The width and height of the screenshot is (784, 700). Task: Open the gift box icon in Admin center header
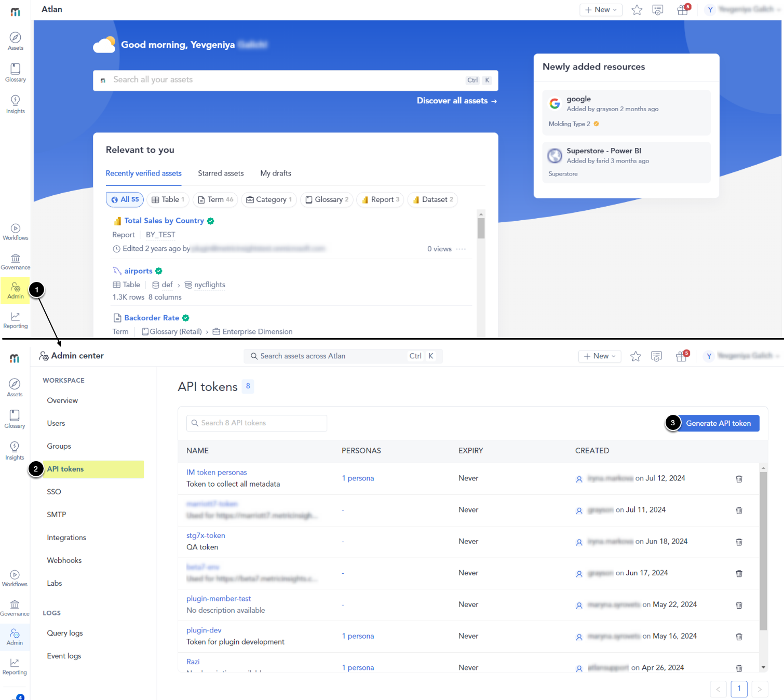click(682, 356)
